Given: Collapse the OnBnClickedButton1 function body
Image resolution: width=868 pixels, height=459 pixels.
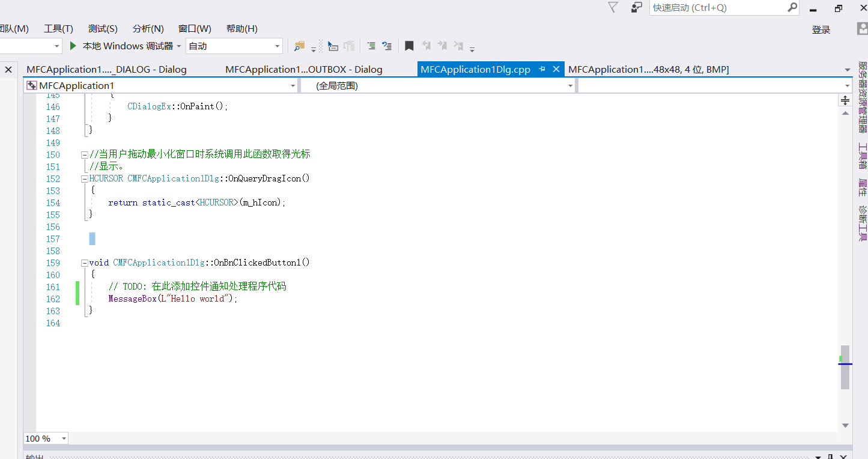Looking at the screenshot, I should coord(84,263).
